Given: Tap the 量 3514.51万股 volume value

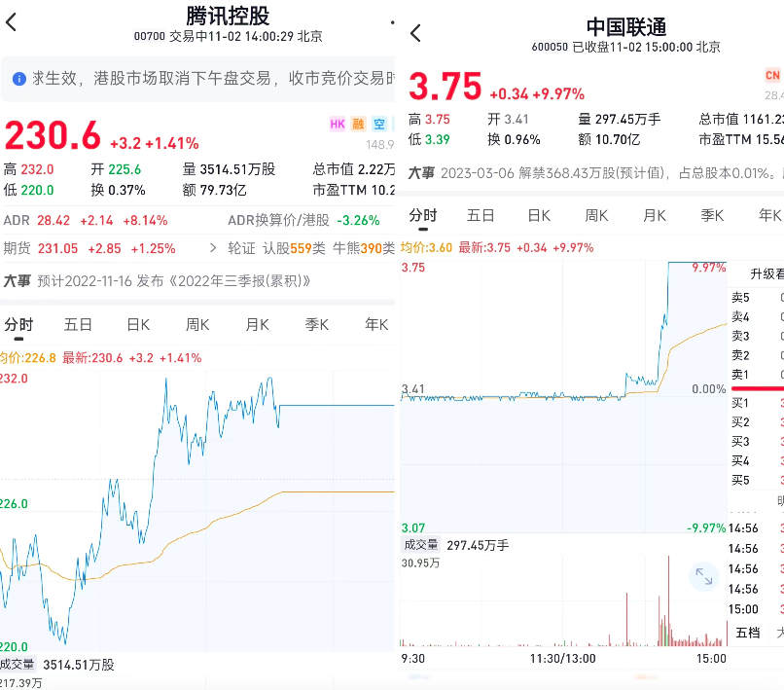Looking at the screenshot, I should [229, 169].
